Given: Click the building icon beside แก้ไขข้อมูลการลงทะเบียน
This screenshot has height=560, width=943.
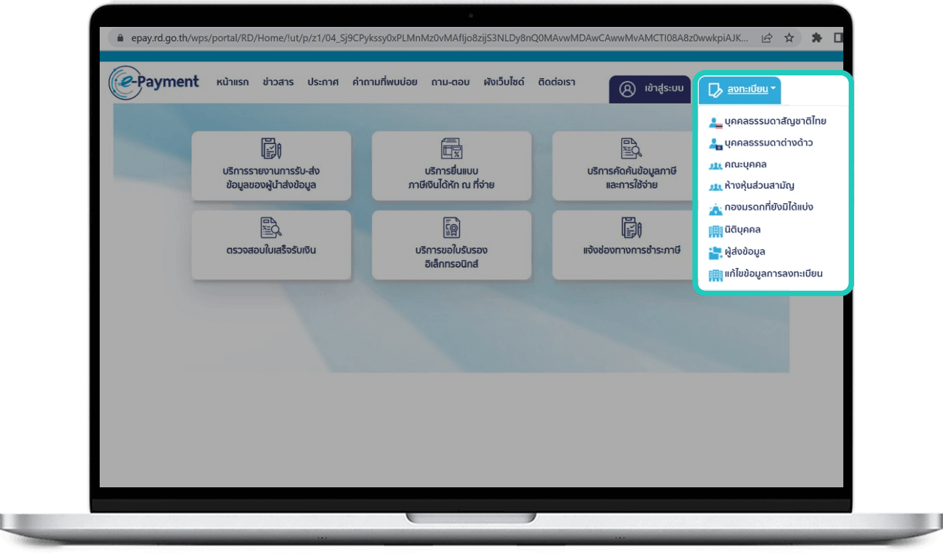Looking at the screenshot, I should tap(715, 275).
